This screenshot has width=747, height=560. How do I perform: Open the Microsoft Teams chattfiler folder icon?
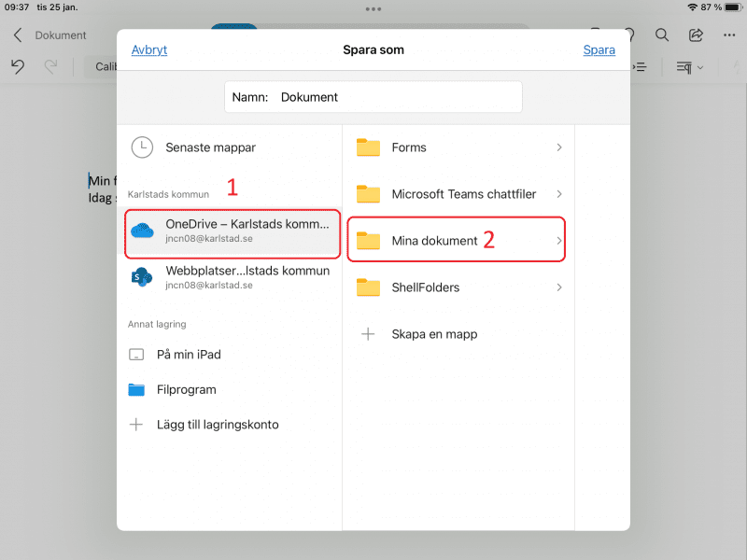368,194
